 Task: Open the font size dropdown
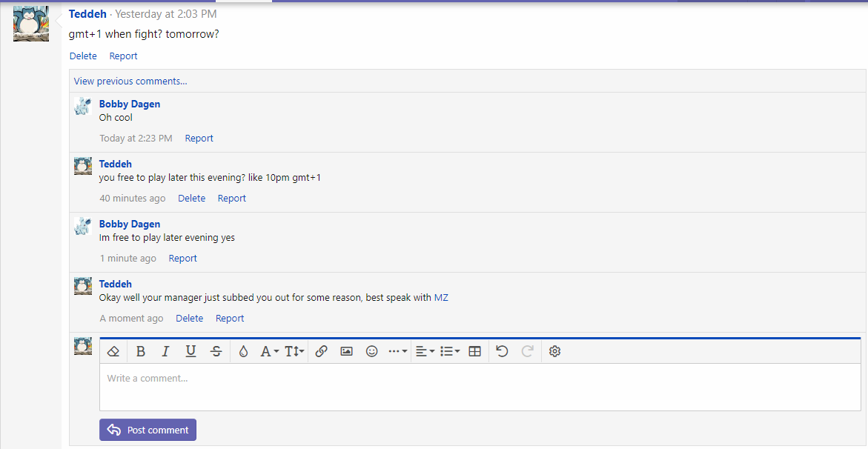coord(294,351)
